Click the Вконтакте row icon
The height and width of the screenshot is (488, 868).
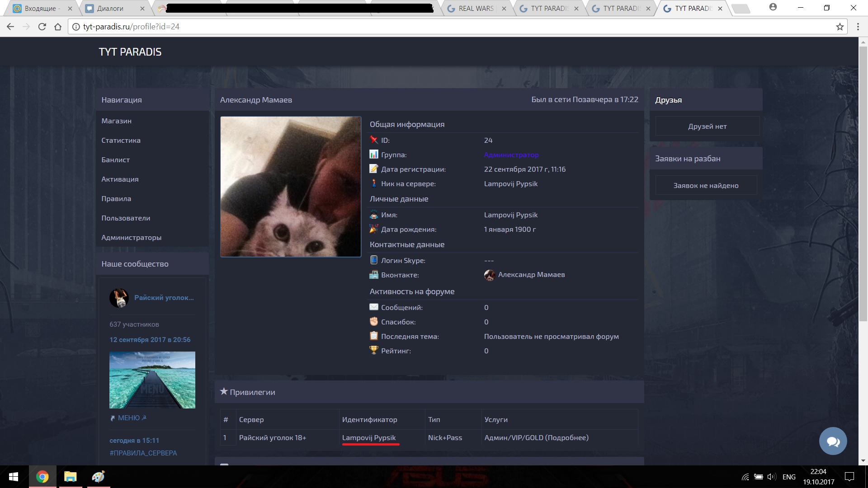[x=374, y=275]
